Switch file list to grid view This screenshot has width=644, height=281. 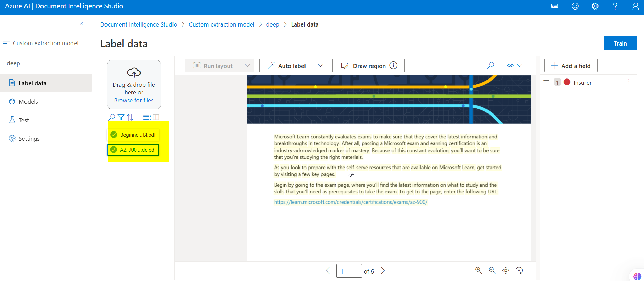pyautogui.click(x=156, y=117)
